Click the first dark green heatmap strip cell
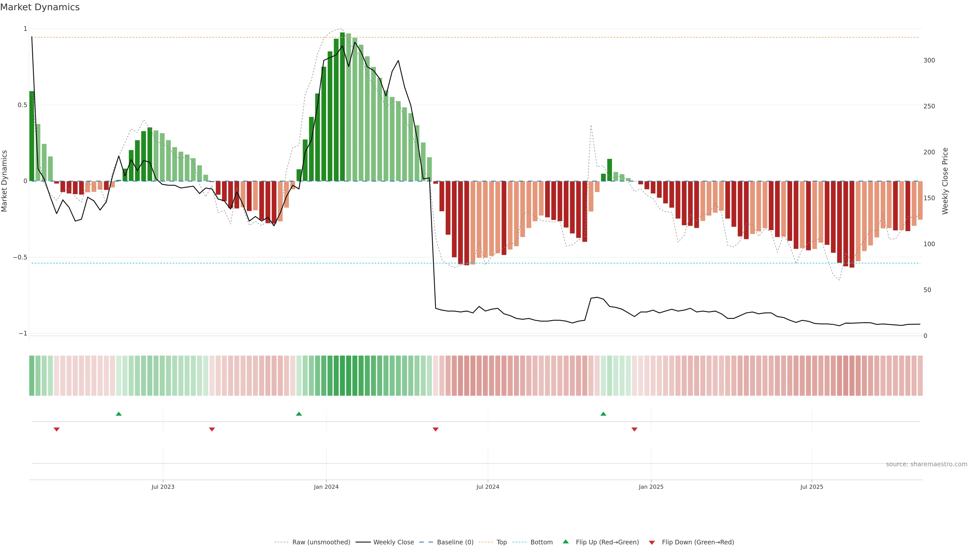This screenshot has width=980, height=551. coord(32,376)
